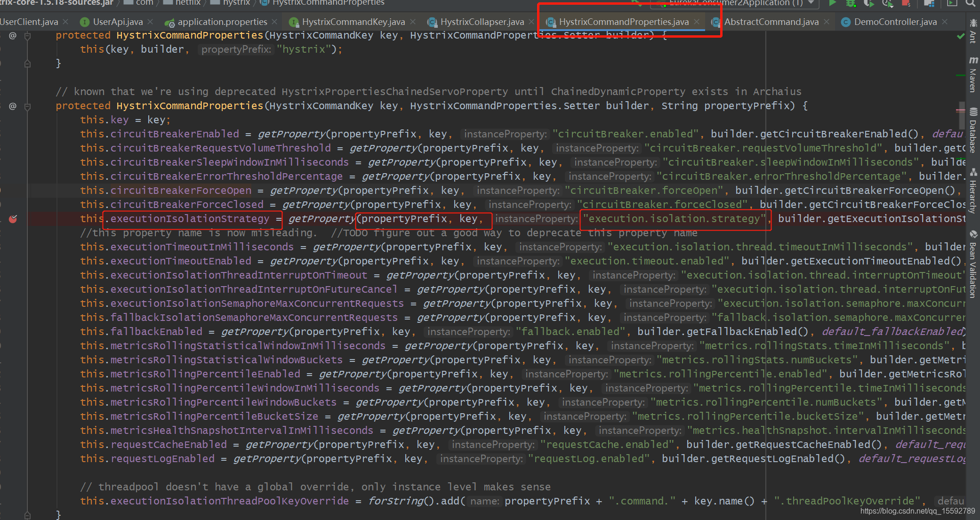Click the AbstractCommand.java class icon
Image resolution: width=980 pixels, height=520 pixels.
click(x=715, y=22)
